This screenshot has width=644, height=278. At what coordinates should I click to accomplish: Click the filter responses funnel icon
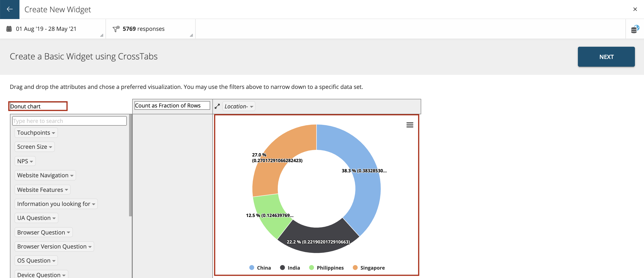[116, 29]
